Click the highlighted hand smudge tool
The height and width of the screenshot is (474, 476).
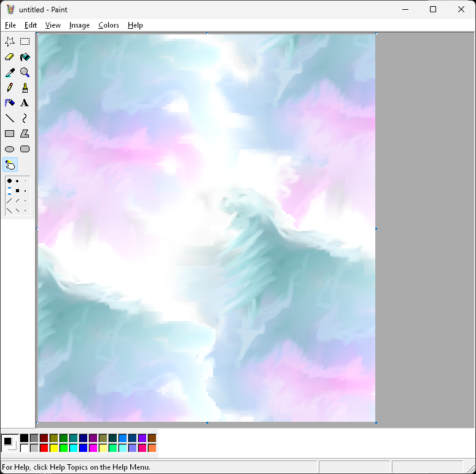click(10, 165)
